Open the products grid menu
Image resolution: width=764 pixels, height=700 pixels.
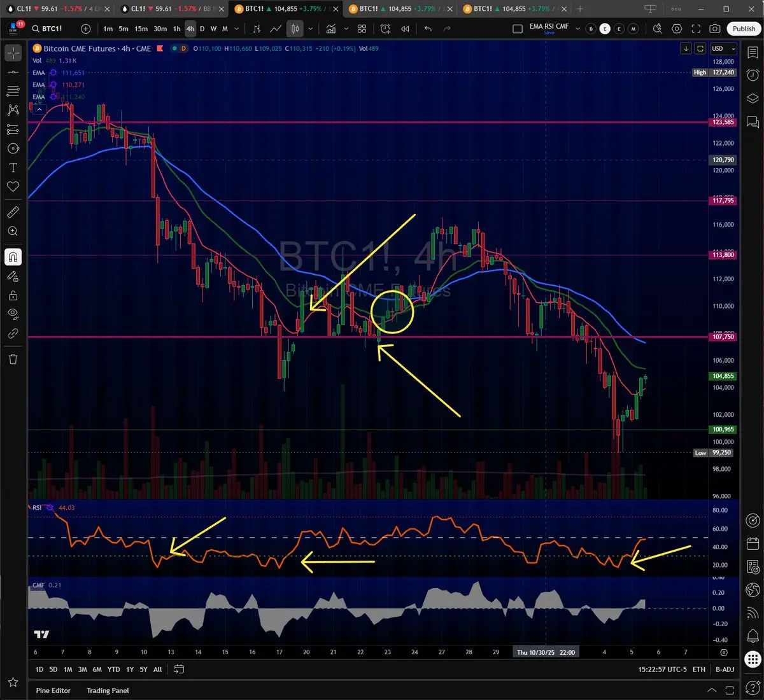click(x=753, y=660)
